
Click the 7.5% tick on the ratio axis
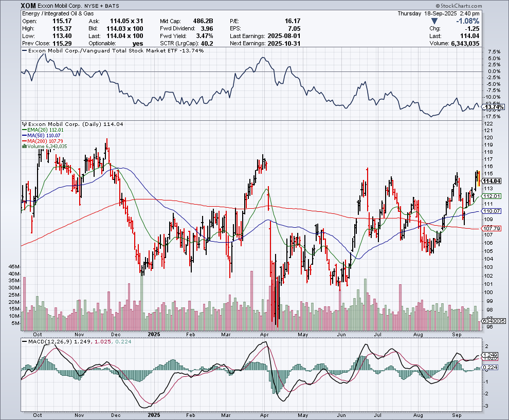[494, 52]
